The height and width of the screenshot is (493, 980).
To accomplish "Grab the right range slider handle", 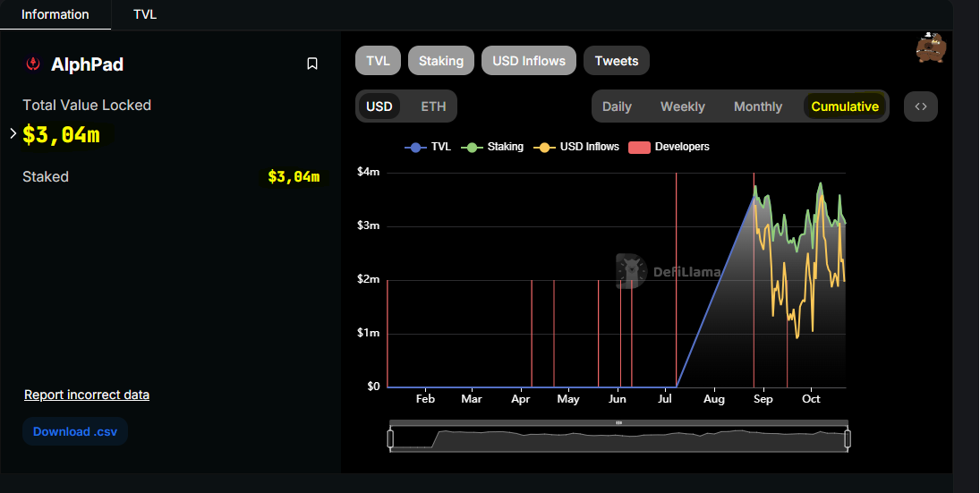I will click(848, 438).
